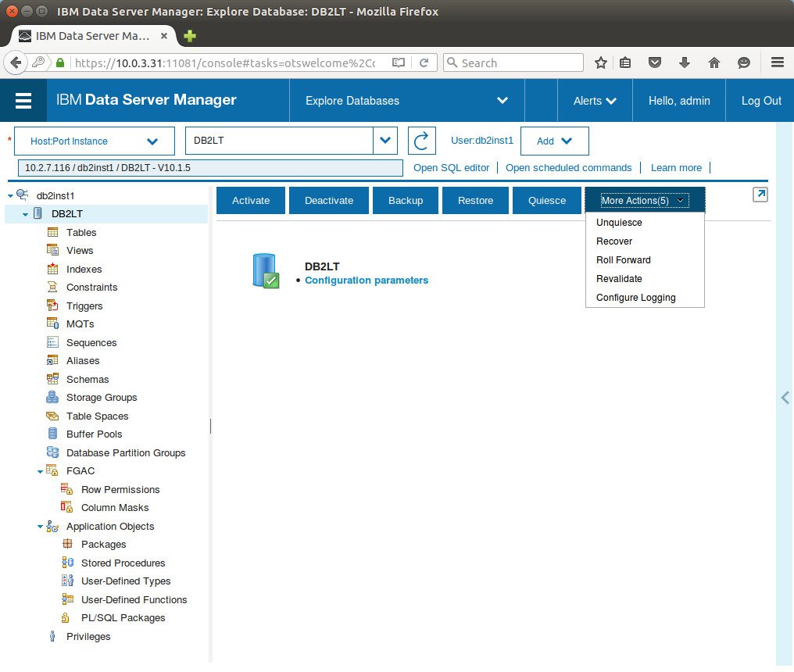Select Roll Forward menu entry
Screen dimensions: 794x672
pos(645,259)
